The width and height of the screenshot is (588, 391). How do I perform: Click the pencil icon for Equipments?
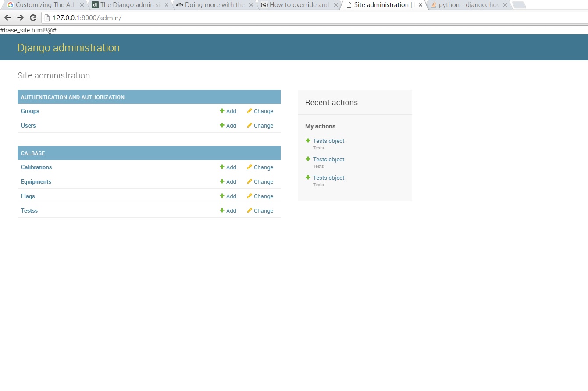(x=249, y=181)
